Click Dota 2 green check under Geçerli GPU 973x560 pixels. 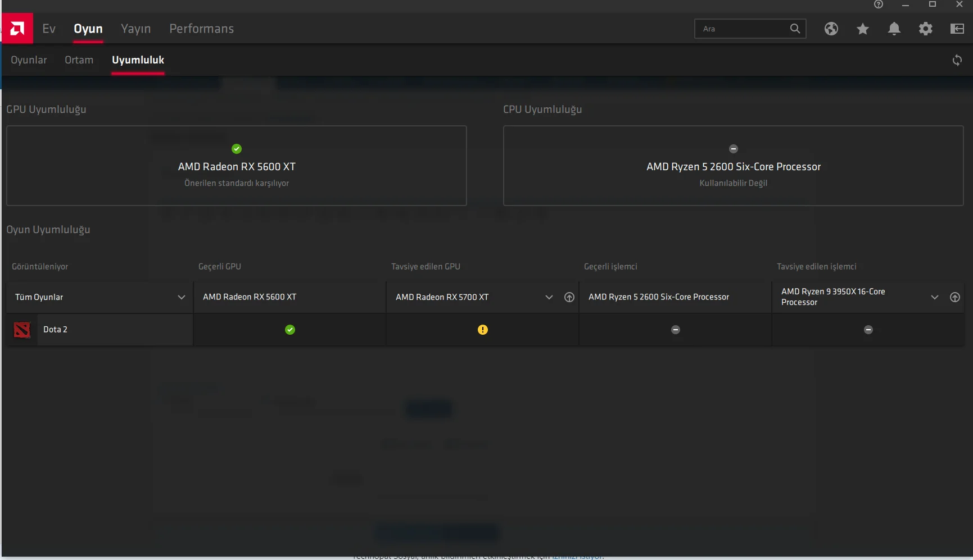[290, 330]
